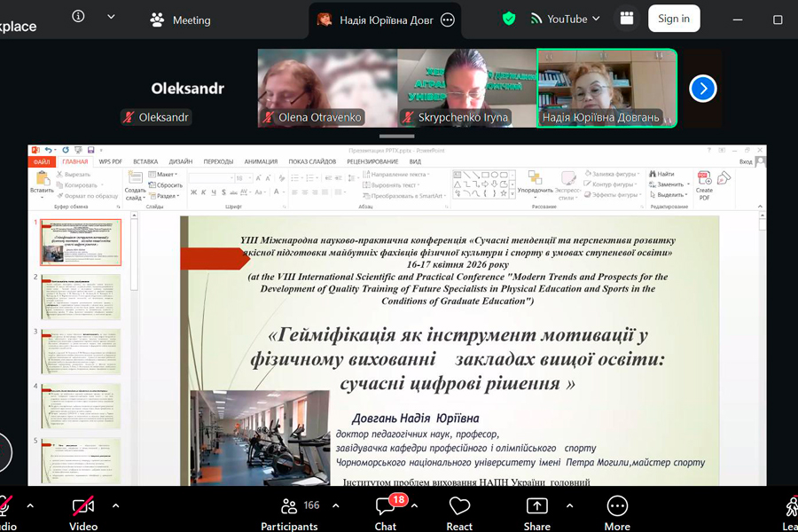Click Найти find button
The width and height of the screenshot is (798, 532).
pos(662,174)
